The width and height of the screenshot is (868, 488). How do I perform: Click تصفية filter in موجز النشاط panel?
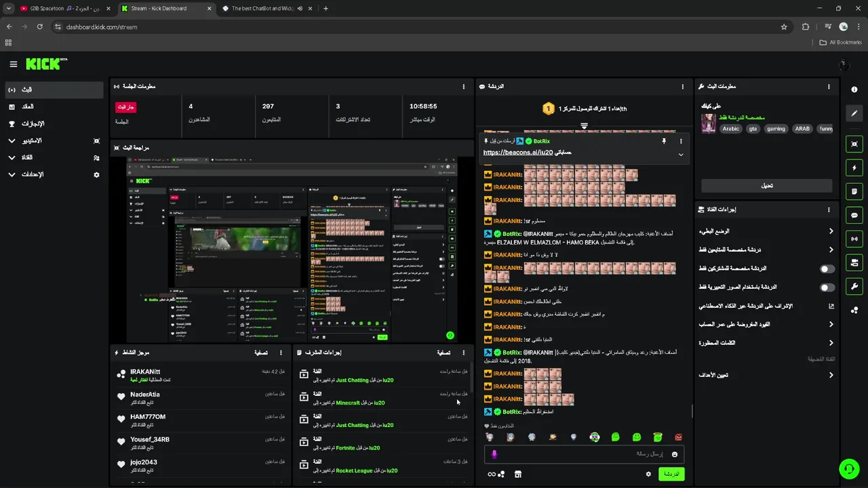point(260,352)
